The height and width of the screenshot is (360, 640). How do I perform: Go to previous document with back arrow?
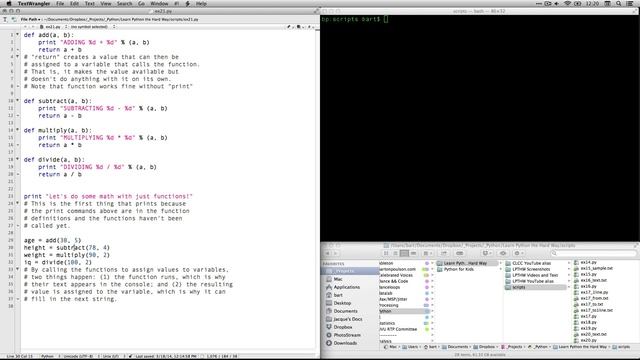[x=25, y=27]
